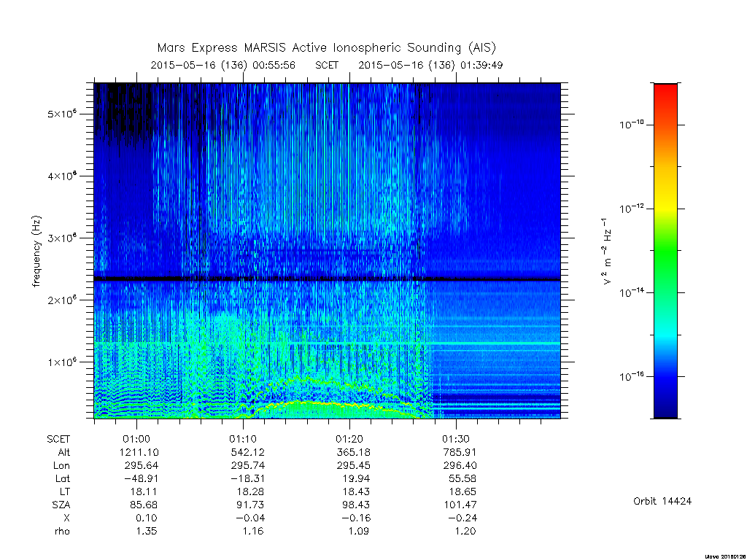Click the Orbit 14424 label

[662, 501]
